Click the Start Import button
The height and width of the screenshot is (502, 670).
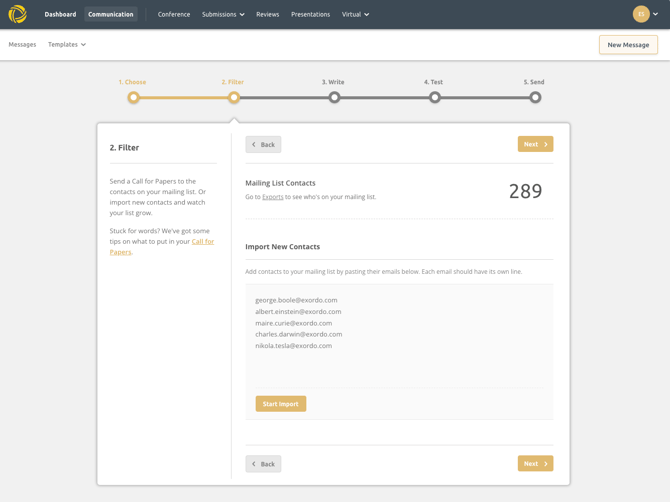coord(281,404)
